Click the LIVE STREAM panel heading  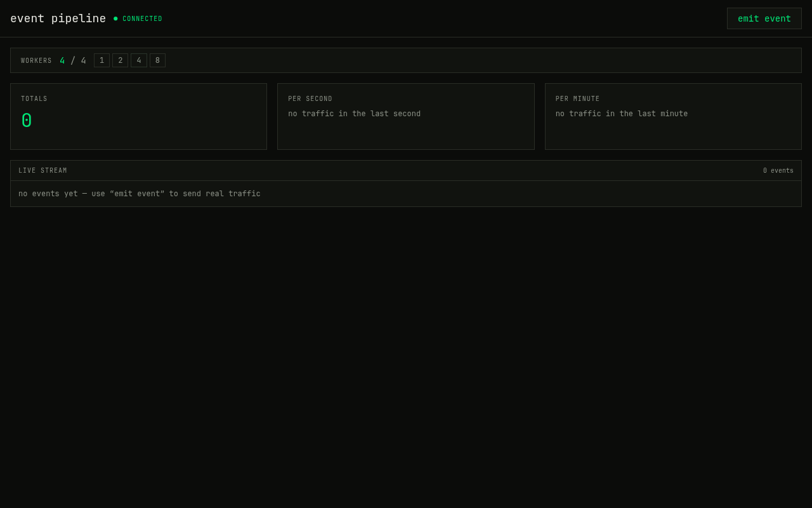(43, 171)
